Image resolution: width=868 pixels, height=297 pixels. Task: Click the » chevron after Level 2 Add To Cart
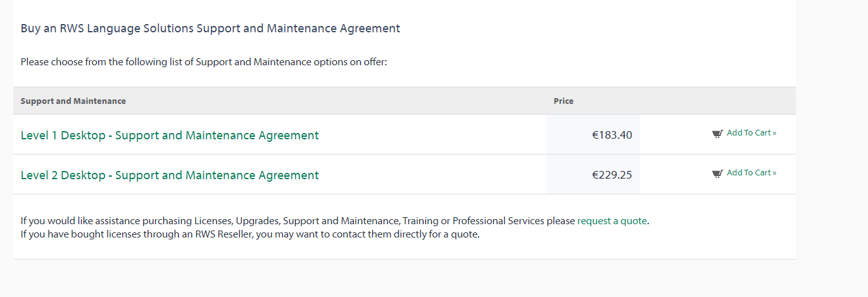click(774, 173)
